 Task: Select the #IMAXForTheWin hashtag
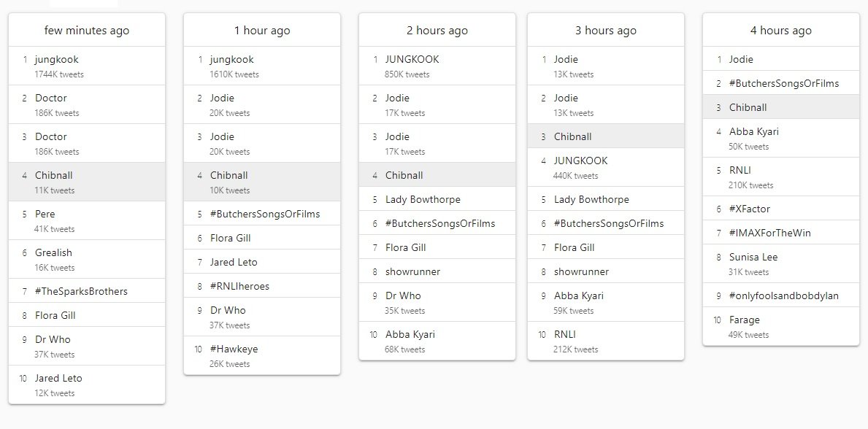coord(769,233)
